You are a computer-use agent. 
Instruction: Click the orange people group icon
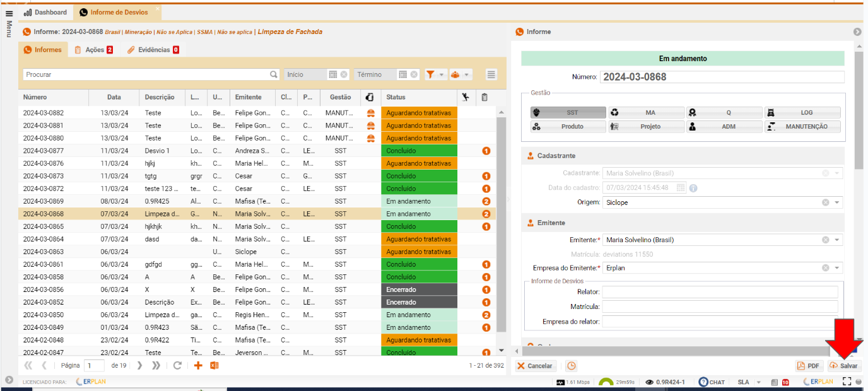455,74
